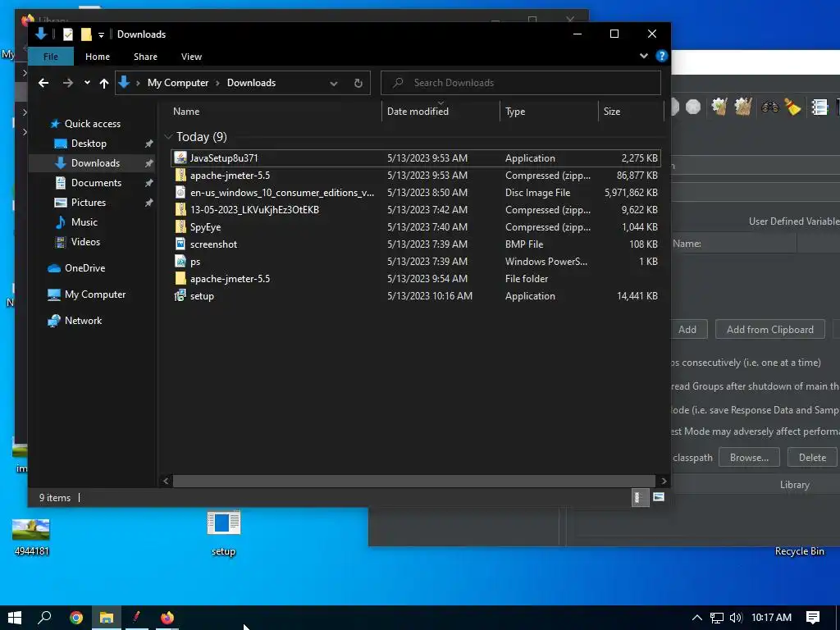This screenshot has height=630, width=840.
Task: Expand the ribbon with the chevron
Action: pos(643,56)
